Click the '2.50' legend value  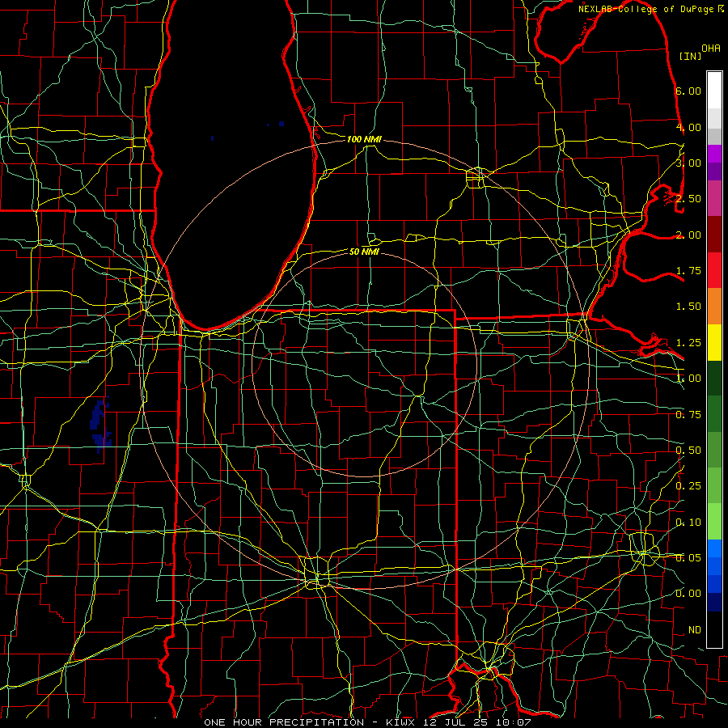(688, 199)
